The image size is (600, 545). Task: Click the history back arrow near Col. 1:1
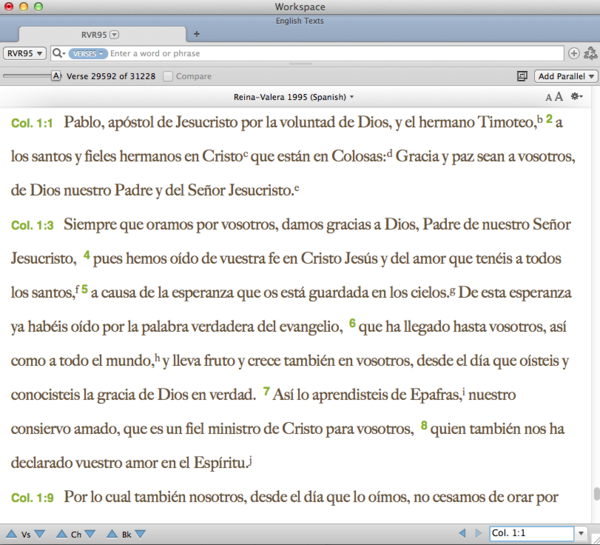tap(461, 534)
